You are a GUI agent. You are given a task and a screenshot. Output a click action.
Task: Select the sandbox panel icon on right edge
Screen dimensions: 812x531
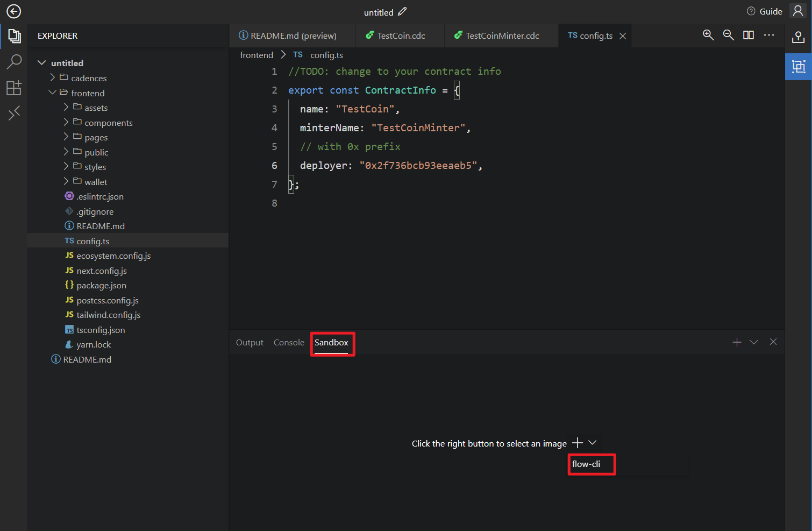click(x=798, y=67)
